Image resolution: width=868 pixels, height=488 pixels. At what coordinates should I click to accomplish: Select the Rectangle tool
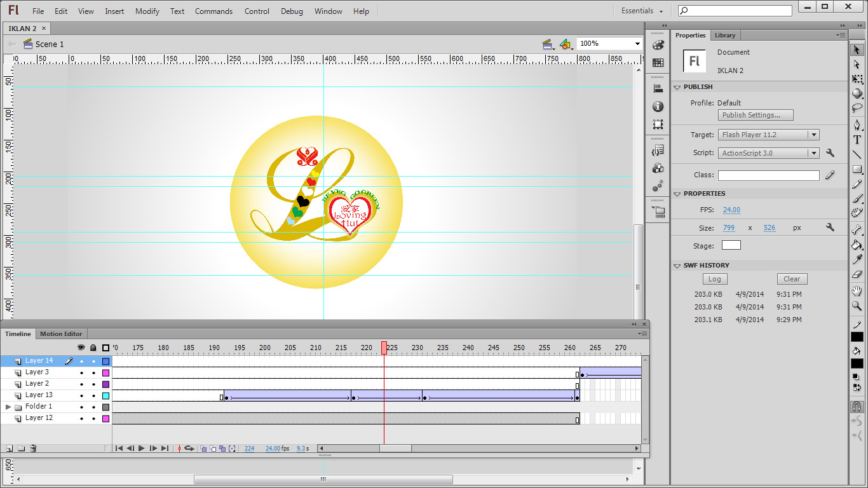coord(857,170)
